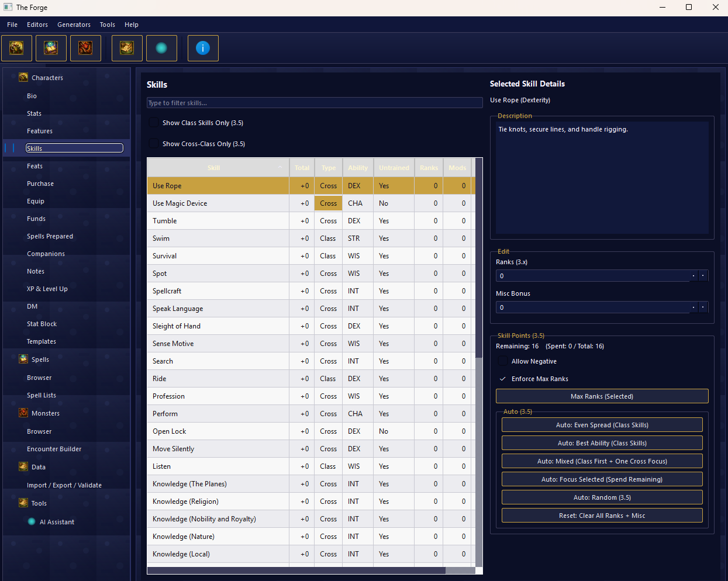Screen dimensions: 728x581
Task: Toggle the Allow Negative checkbox
Action: (503, 361)
